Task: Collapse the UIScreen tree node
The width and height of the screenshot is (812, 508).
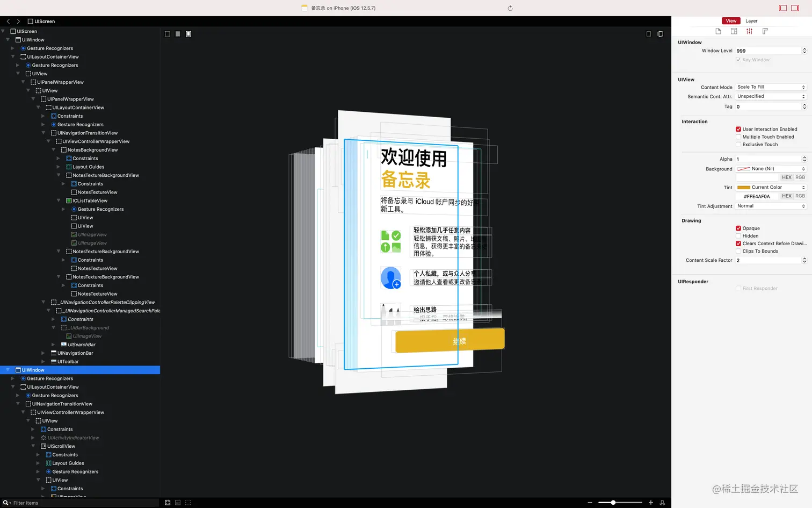Action: click(3, 31)
